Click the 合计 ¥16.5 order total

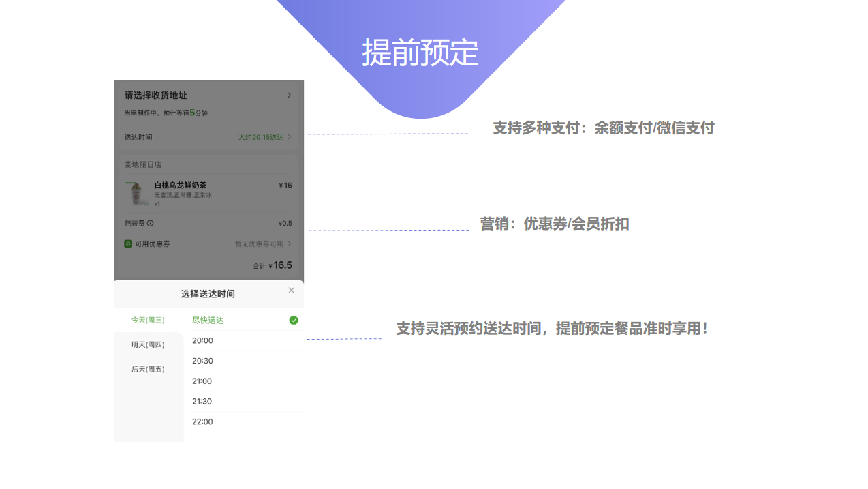273,265
